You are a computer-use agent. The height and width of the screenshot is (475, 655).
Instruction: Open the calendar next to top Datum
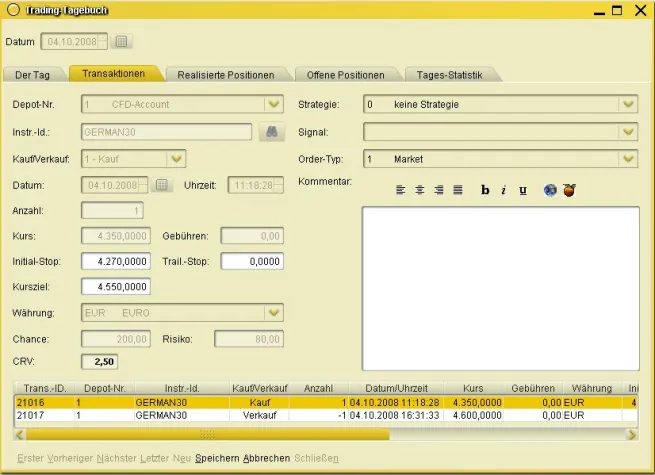pyautogui.click(x=122, y=42)
